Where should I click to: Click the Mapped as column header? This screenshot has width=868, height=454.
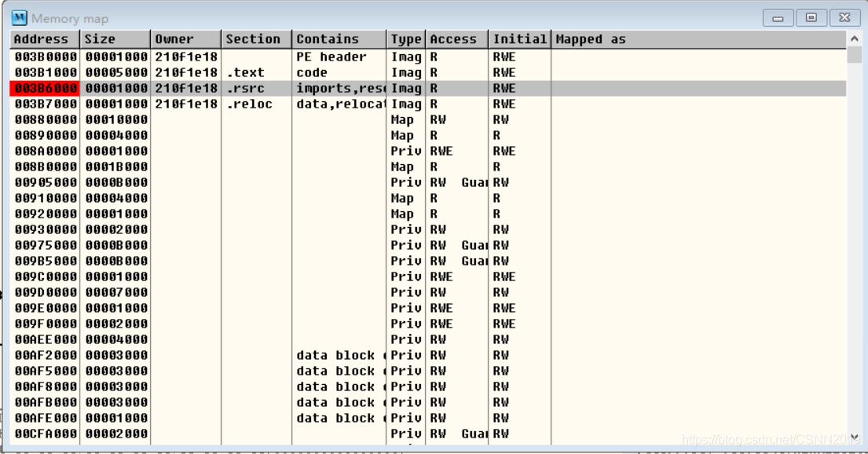click(x=698, y=39)
